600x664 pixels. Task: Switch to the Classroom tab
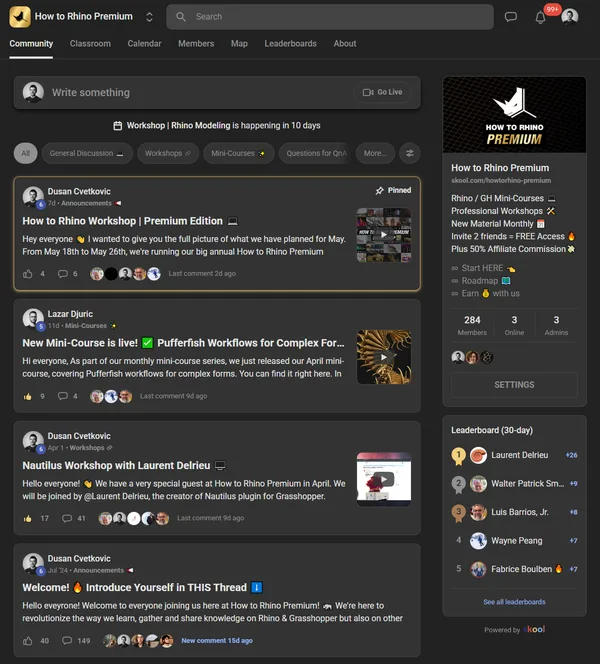click(90, 44)
